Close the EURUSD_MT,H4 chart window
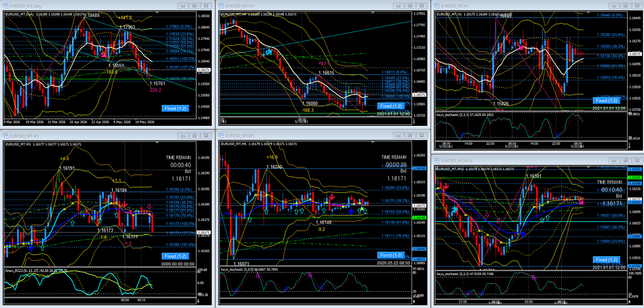 421,5
